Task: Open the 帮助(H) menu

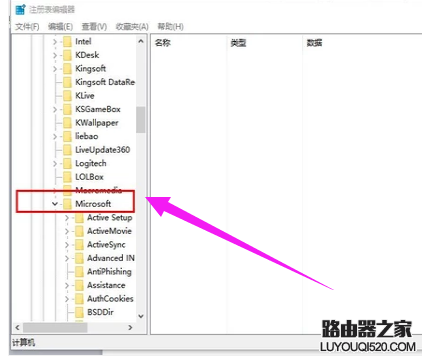Action: tap(170, 27)
